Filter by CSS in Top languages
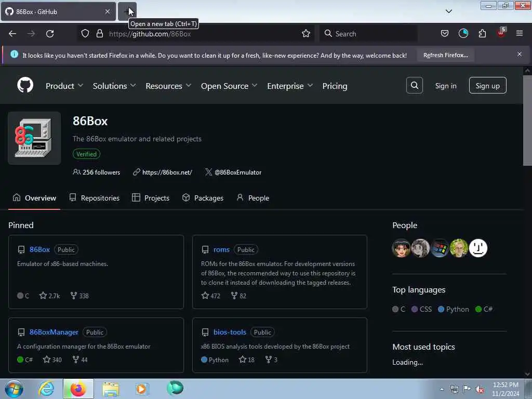This screenshot has height=399, width=532. click(x=421, y=309)
